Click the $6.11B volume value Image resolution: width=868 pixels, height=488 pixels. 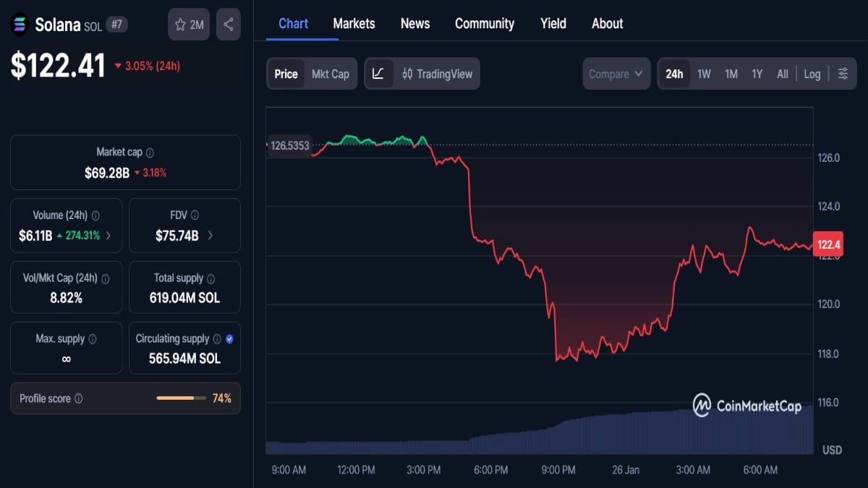point(35,235)
